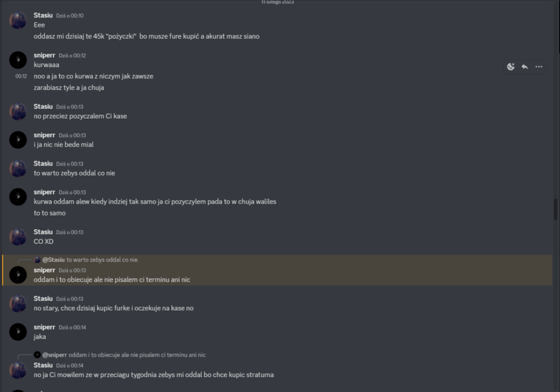Click the small avatar in the @sniperr reply preview
Image resolution: width=560 pixels, height=392 pixels.
pos(37,355)
